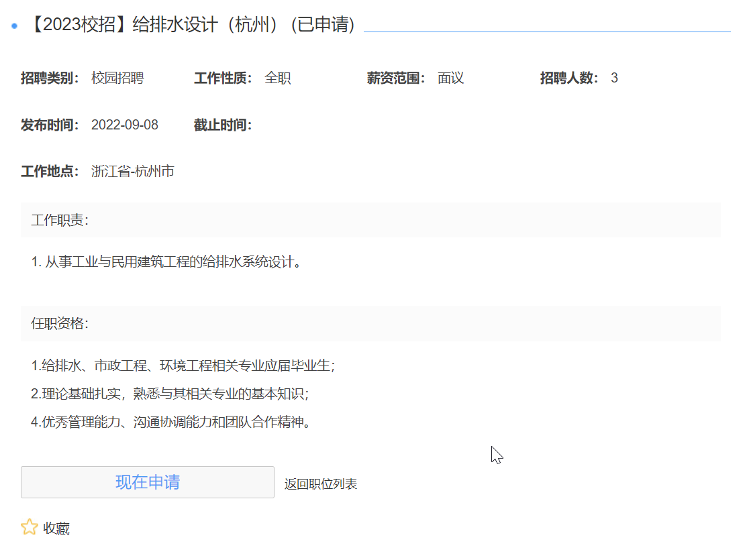Select the publish date 2022-09-08
The width and height of the screenshot is (743, 560).
[125, 125]
